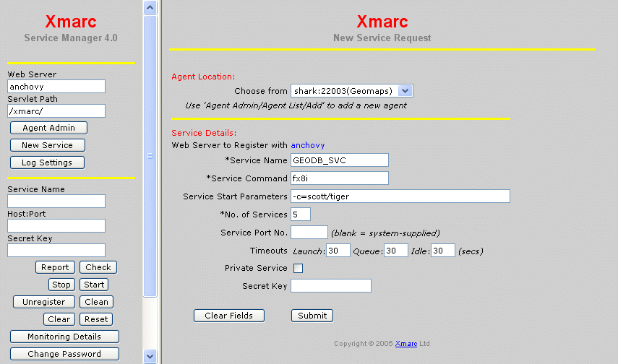Click the Clear button in sidebar
Viewport: 618px width, 364px height.
click(x=59, y=319)
